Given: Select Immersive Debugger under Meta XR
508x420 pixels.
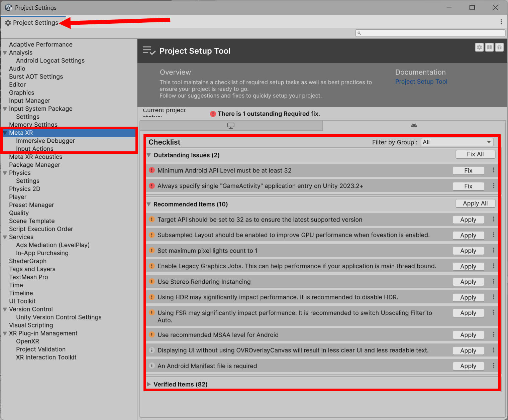Looking at the screenshot, I should pos(45,141).
